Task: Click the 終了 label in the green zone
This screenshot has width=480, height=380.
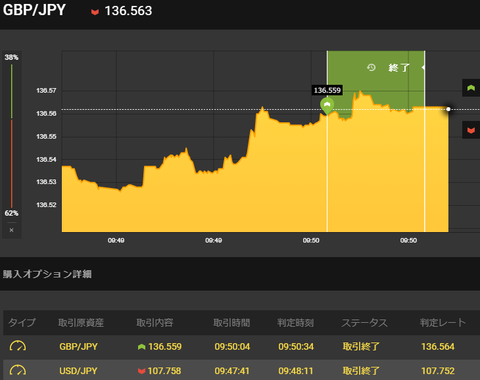Action: pos(399,68)
